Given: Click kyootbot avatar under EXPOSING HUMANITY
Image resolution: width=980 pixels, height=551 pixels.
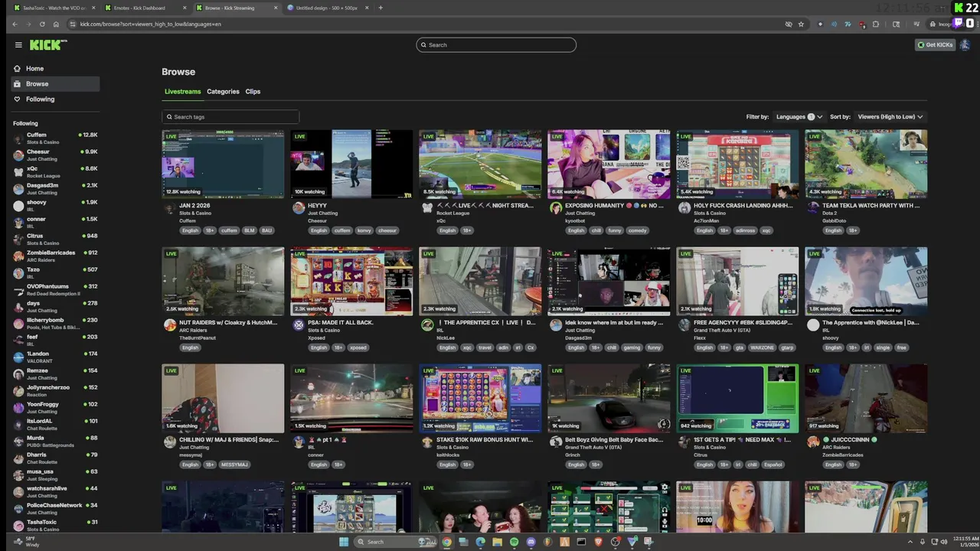Looking at the screenshot, I should [x=556, y=207].
